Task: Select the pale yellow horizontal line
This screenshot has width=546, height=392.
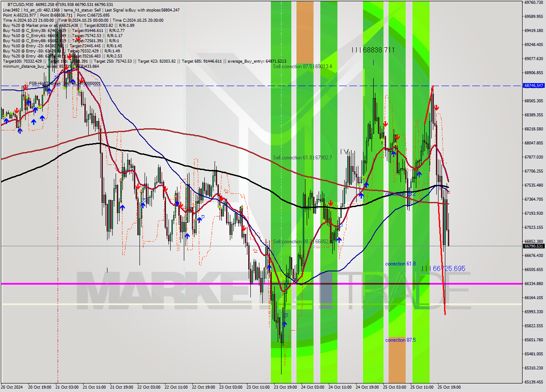Action: [261, 304]
